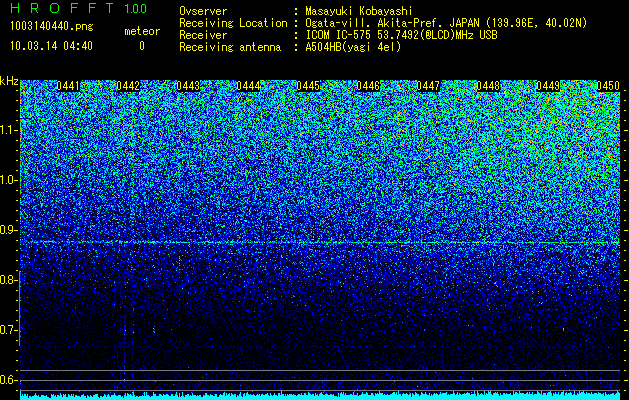Image resolution: width=629 pixels, height=400 pixels.
Task: Click the meteor count value 0
Action: tap(142, 46)
